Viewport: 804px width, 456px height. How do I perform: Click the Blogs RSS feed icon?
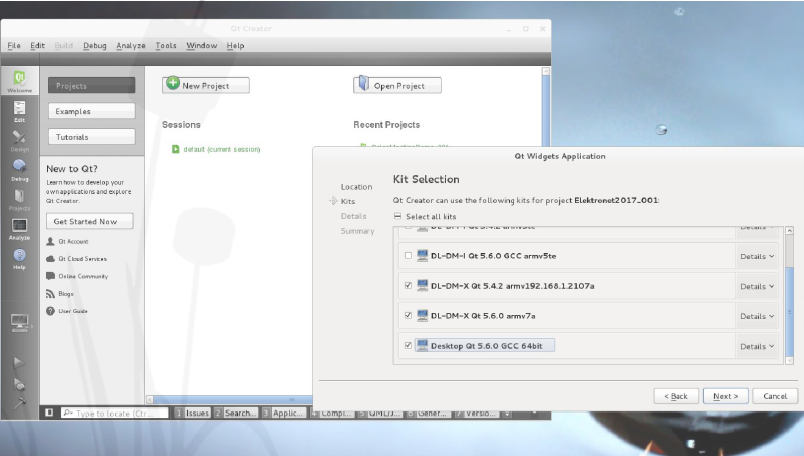(x=50, y=293)
